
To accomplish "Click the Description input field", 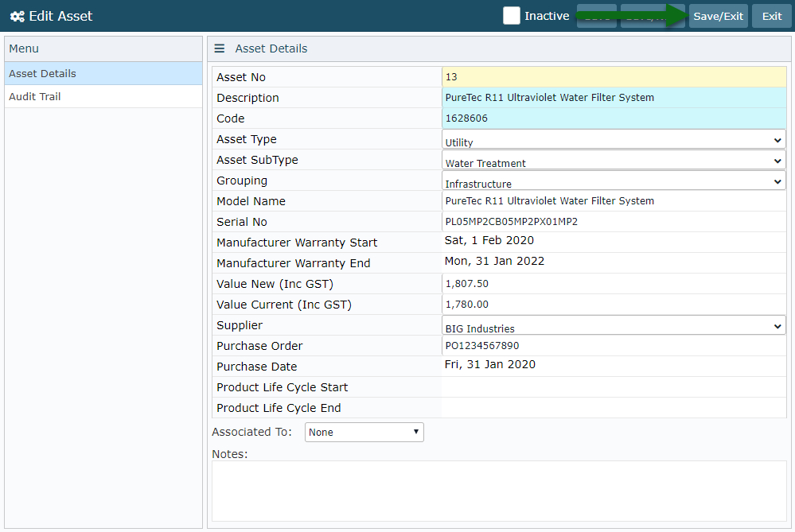I will (614, 98).
